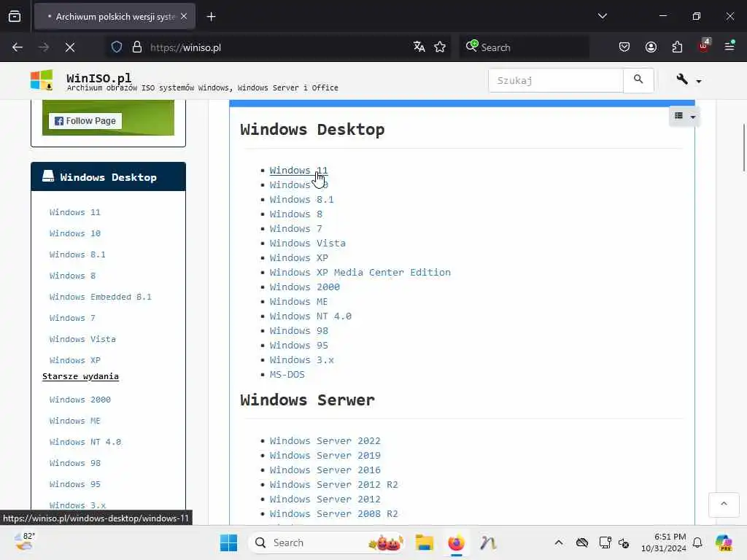Select Windows Embedded 8.1 in sidebar
Image resolution: width=747 pixels, height=560 pixels.
[x=101, y=297]
